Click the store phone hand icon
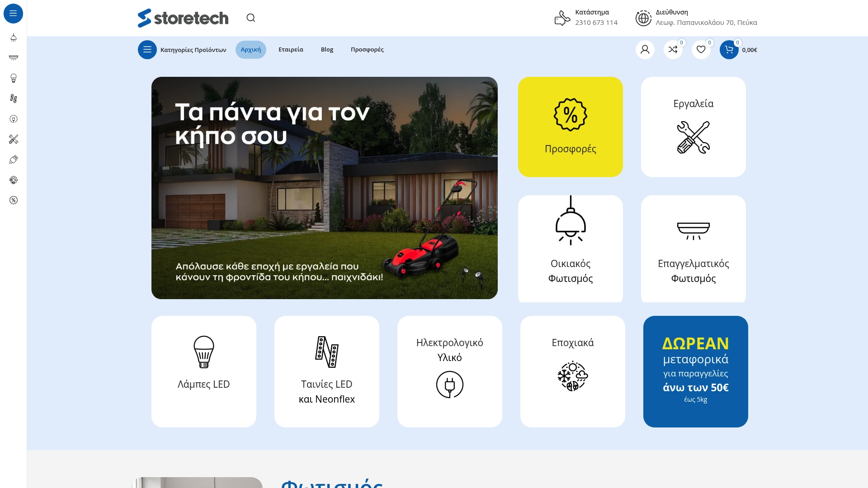 pos(562,18)
